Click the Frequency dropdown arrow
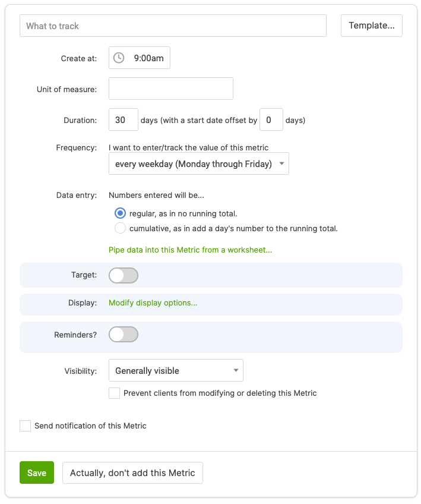The image size is (421, 504). point(281,163)
